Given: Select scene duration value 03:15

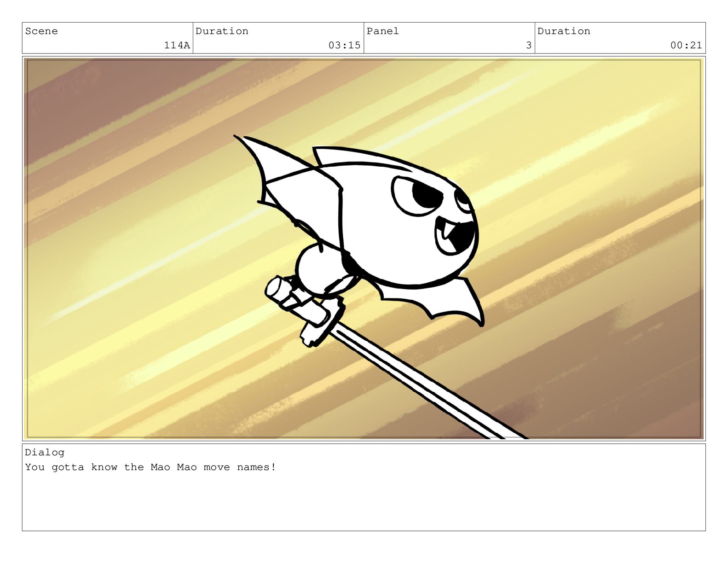Looking at the screenshot, I should 345,45.
